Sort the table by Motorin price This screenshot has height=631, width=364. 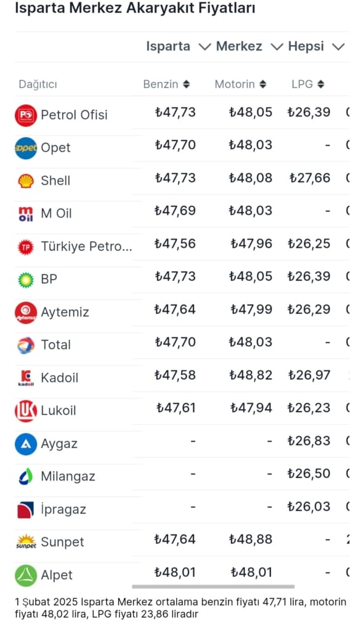[x=240, y=84]
